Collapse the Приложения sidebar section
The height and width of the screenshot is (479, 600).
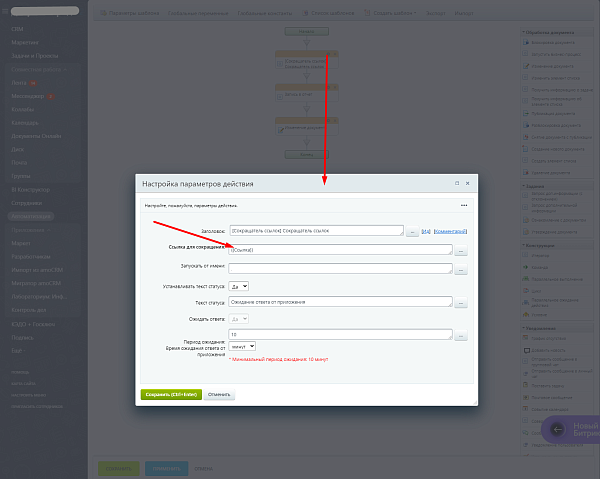(31, 230)
